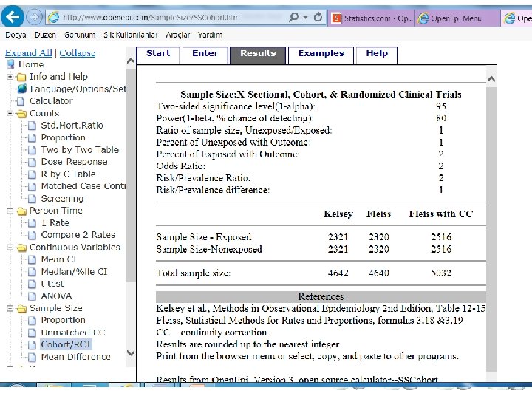Click the Expand All link
532x399 pixels.
[29, 52]
